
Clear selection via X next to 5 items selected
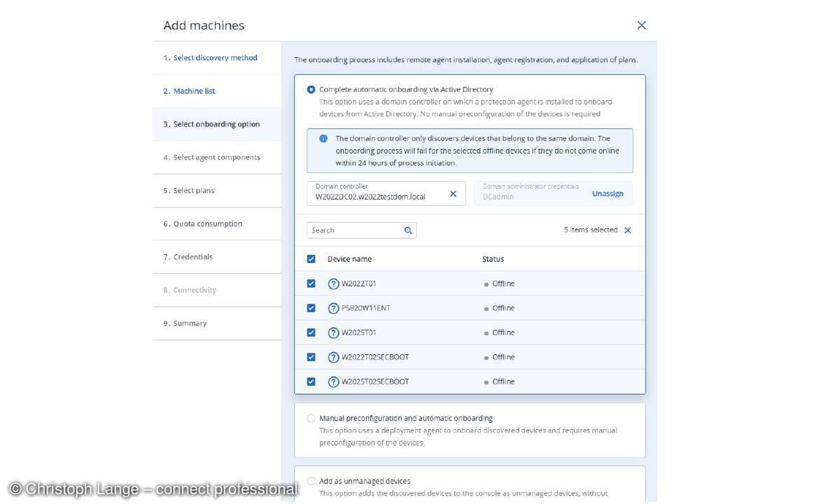pos(628,230)
